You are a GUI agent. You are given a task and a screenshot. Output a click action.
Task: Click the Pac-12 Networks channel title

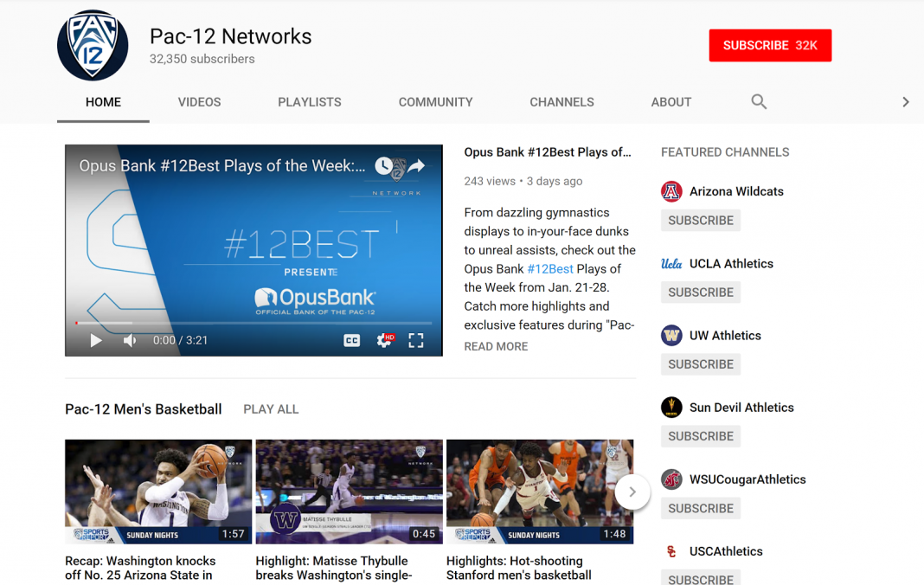[230, 36]
